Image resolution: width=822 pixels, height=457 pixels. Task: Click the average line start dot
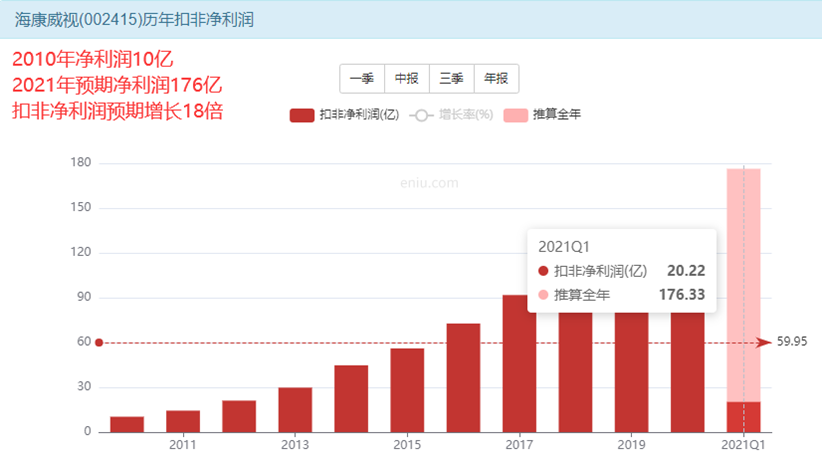click(x=99, y=343)
